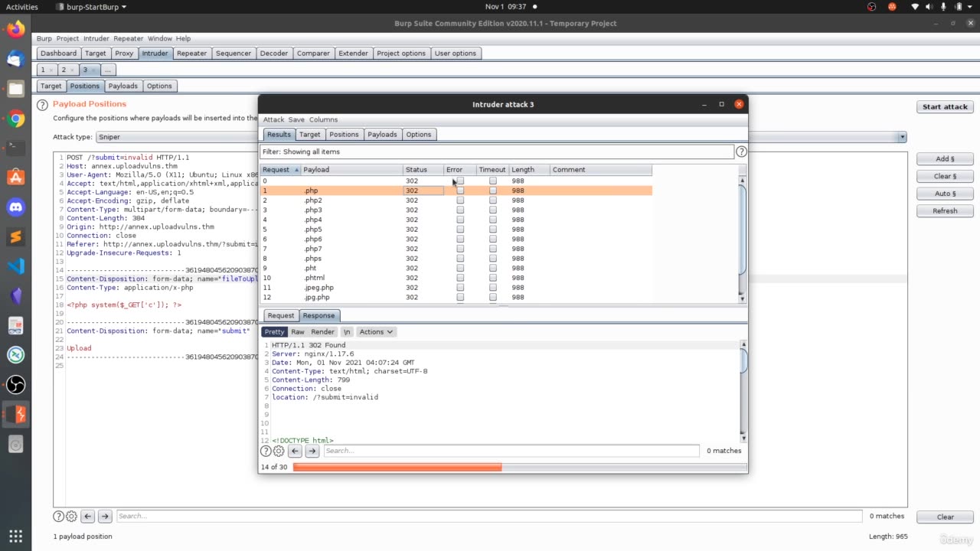Tick Error checkbox for .php5 row
The width and height of the screenshot is (980, 551).
pos(460,229)
